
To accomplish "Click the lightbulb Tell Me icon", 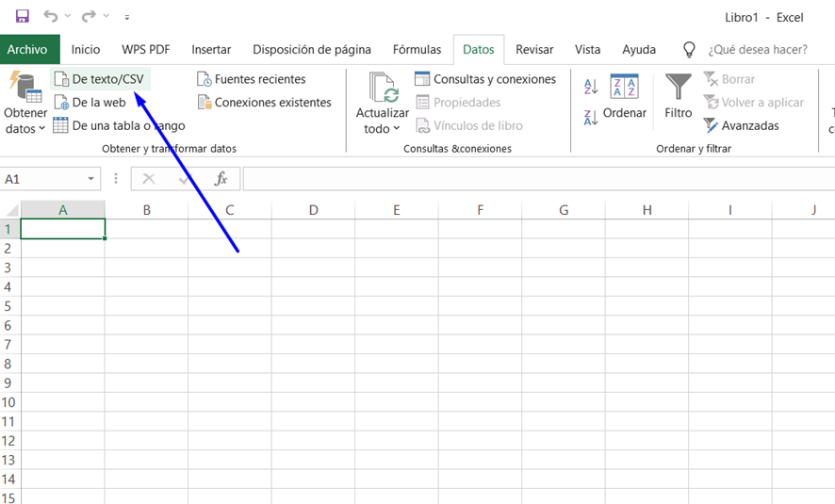I will (x=689, y=50).
